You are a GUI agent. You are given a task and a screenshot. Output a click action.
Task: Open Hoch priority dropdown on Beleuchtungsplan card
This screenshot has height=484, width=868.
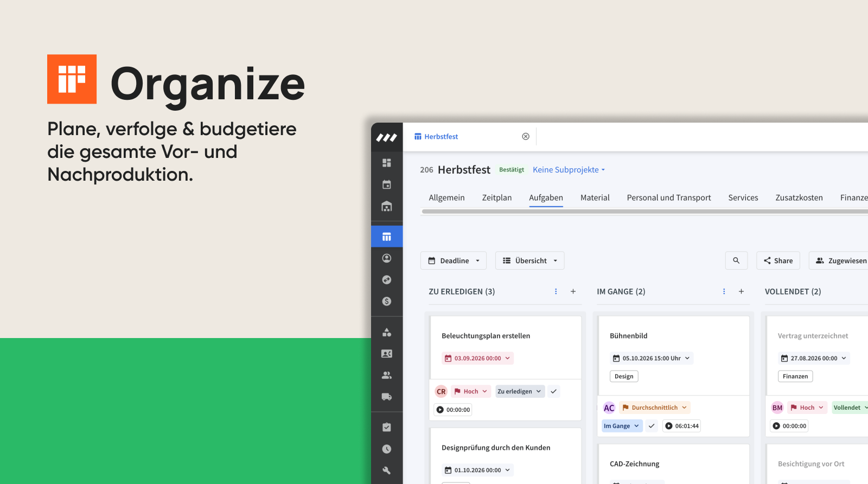coord(471,391)
